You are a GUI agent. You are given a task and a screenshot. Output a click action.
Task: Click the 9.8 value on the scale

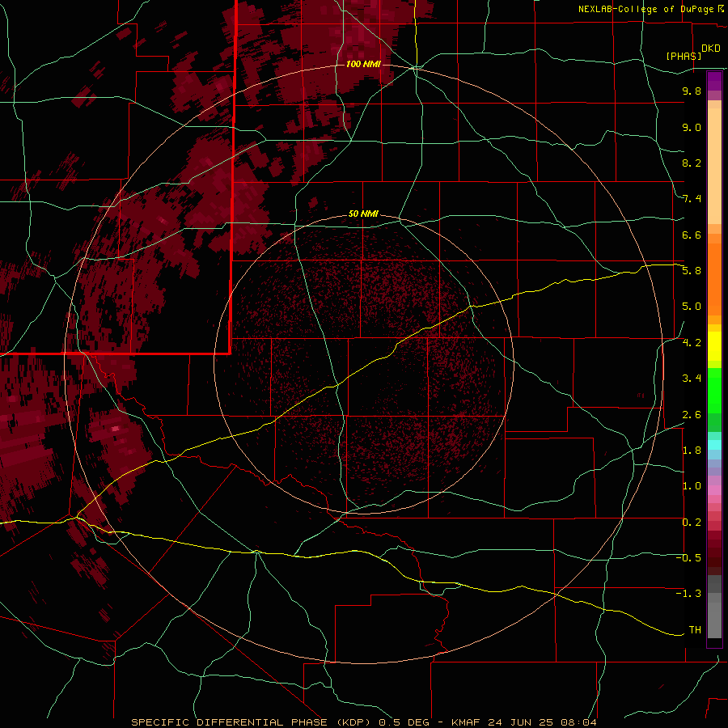click(x=692, y=91)
